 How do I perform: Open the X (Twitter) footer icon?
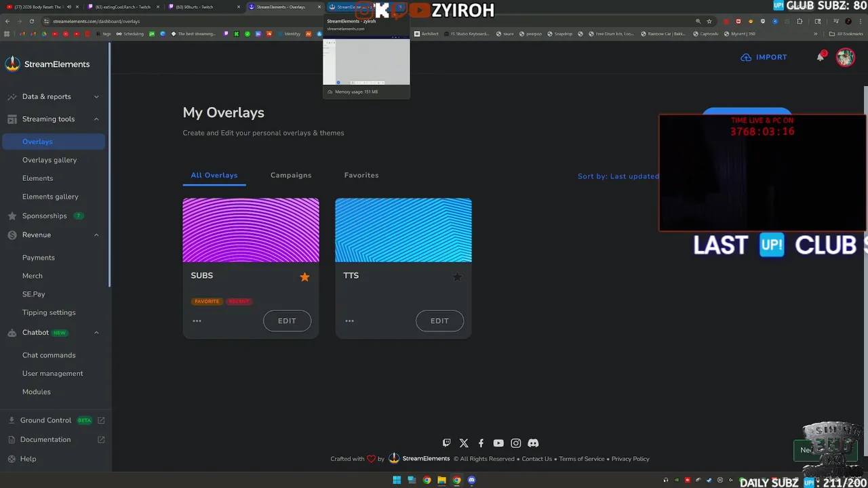(x=464, y=443)
